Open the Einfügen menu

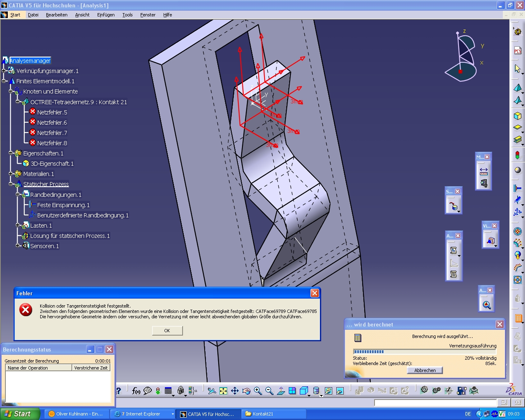pyautogui.click(x=106, y=15)
